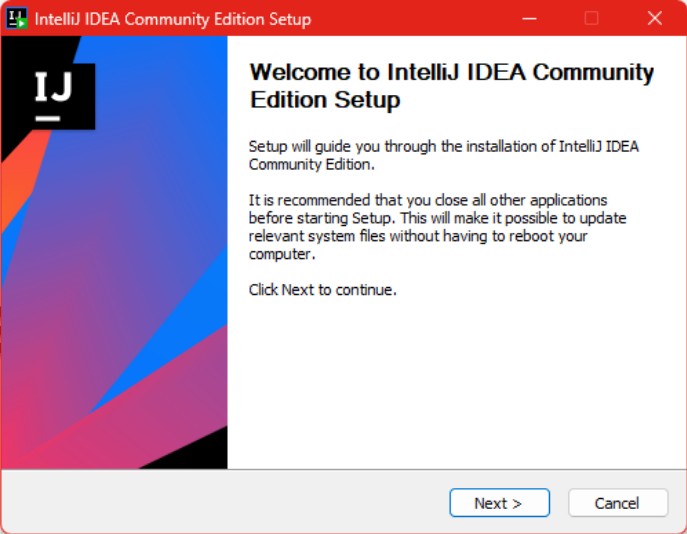Click the gray footer area left of Next

(x=220, y=503)
